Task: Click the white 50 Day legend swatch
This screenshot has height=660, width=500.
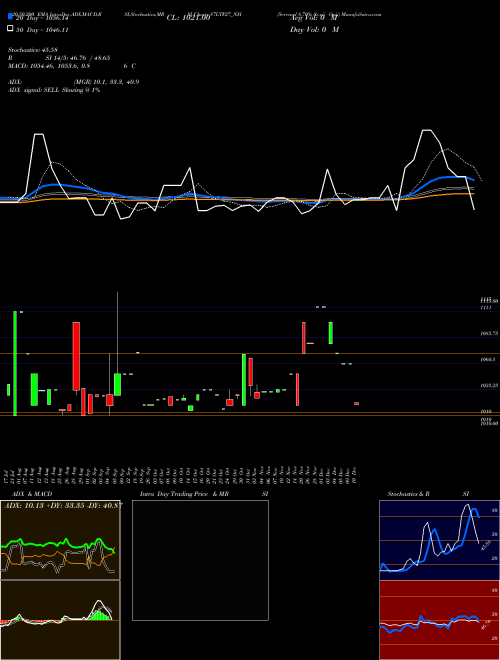Action: (x=10, y=29)
